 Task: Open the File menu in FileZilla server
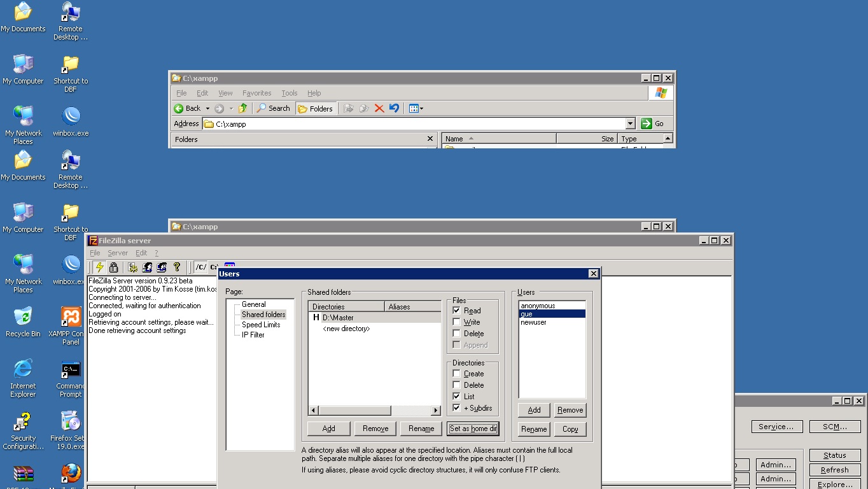pos(95,253)
